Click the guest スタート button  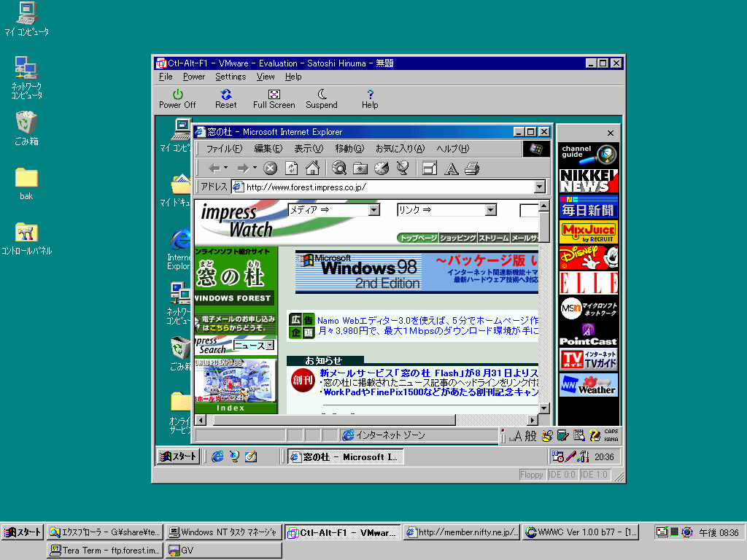pos(178,456)
